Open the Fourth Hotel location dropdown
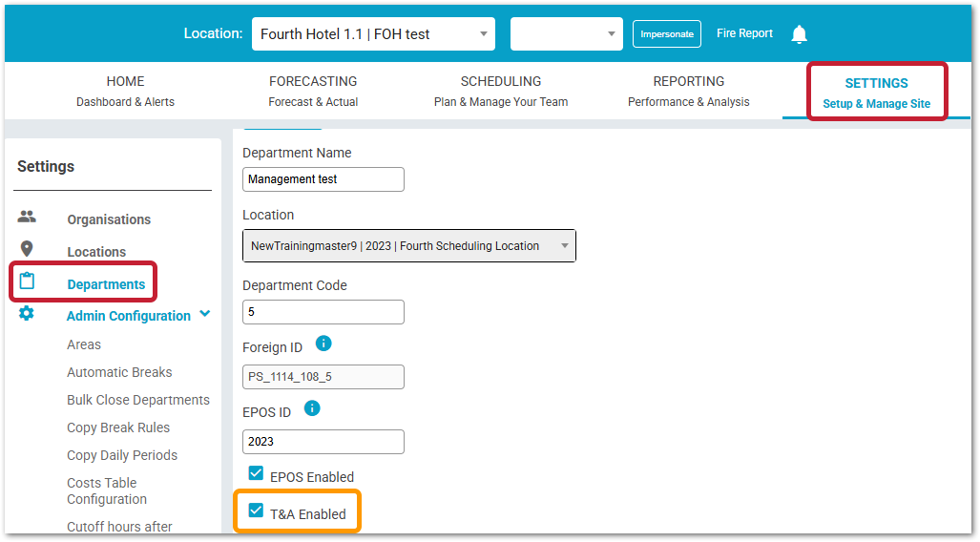 point(373,34)
